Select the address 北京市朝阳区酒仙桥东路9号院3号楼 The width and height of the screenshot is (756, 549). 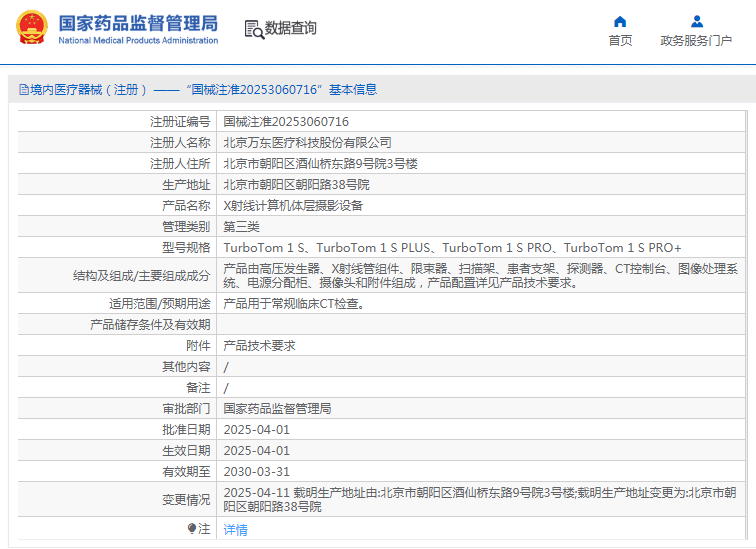pos(320,164)
